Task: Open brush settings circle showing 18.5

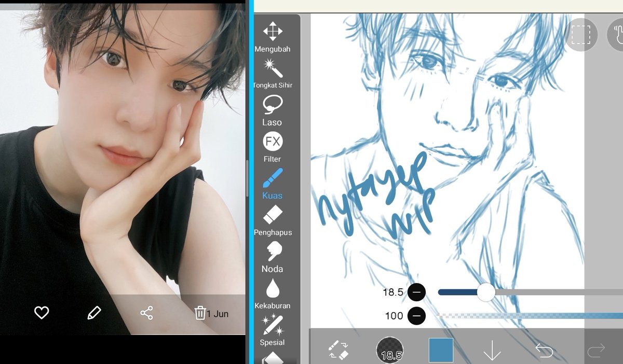Action: [389, 349]
